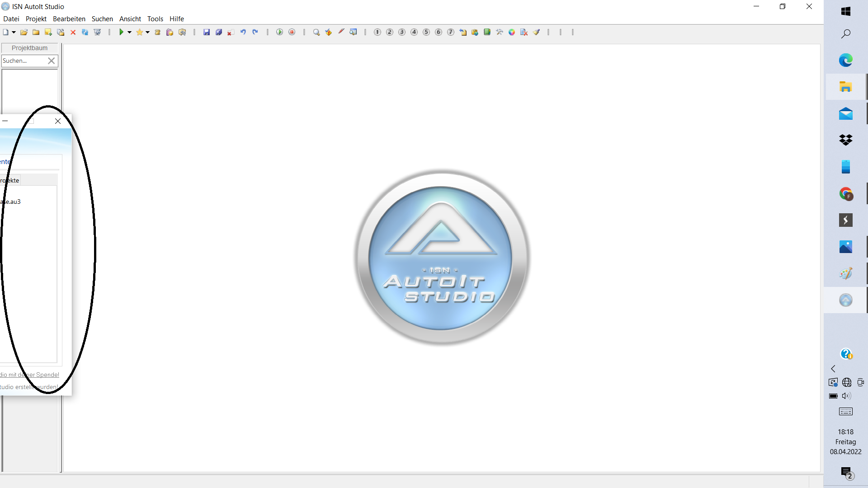Screen dimensions: 868x488
Task: Click the hammer and wrench tools icon
Action: 500,32
